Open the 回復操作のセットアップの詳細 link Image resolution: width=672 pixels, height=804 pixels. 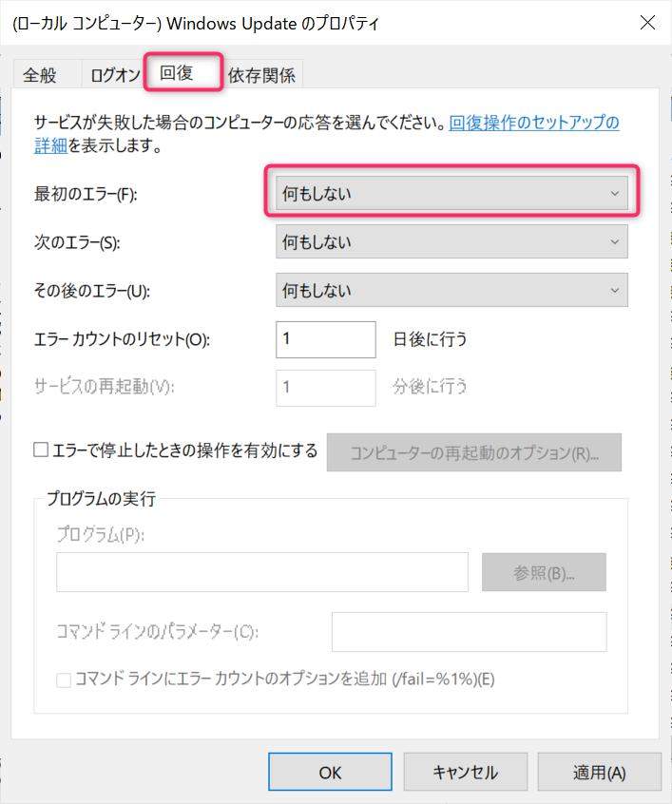(x=533, y=124)
